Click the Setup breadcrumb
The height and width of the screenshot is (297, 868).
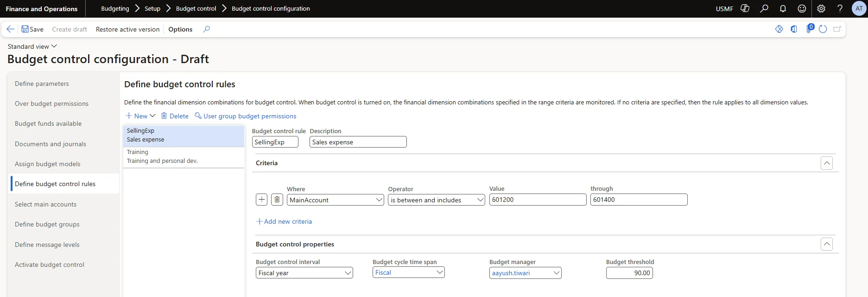point(152,8)
